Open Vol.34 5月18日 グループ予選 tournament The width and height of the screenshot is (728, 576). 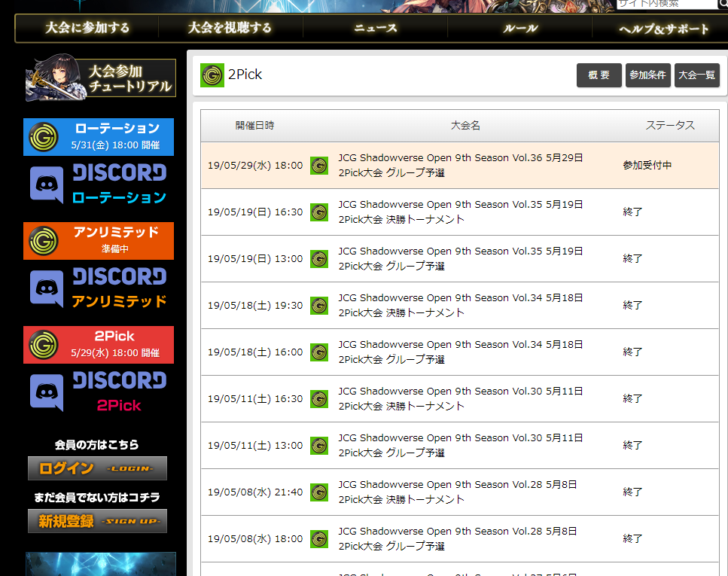[x=461, y=352]
